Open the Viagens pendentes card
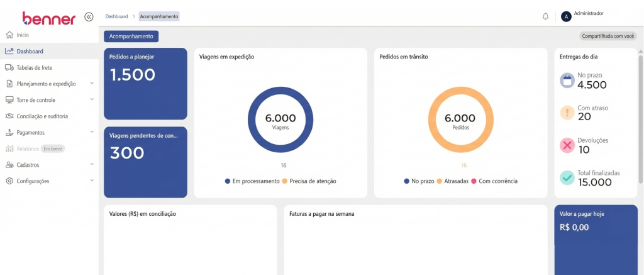 (x=145, y=162)
